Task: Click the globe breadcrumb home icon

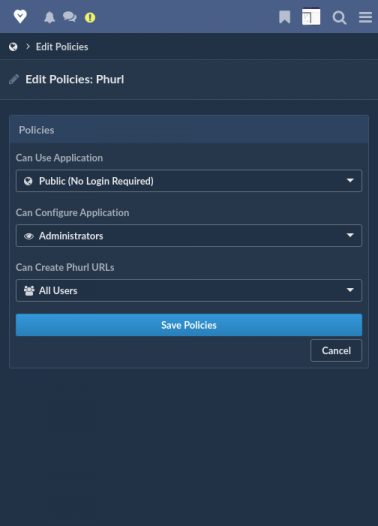Action: 13,47
